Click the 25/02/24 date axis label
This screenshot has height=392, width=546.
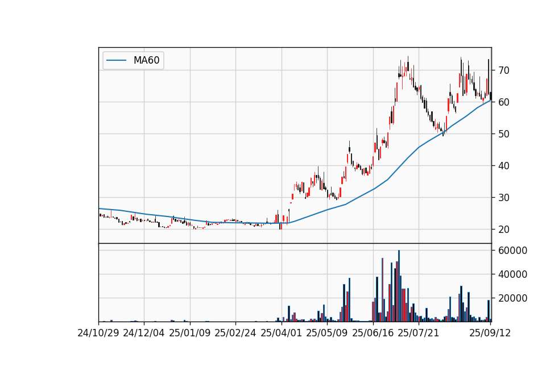coord(235,333)
